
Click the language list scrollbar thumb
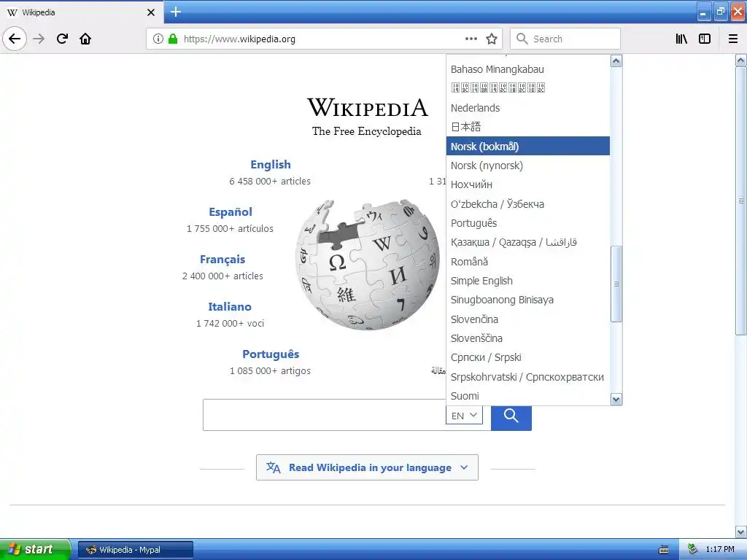pyautogui.click(x=616, y=284)
